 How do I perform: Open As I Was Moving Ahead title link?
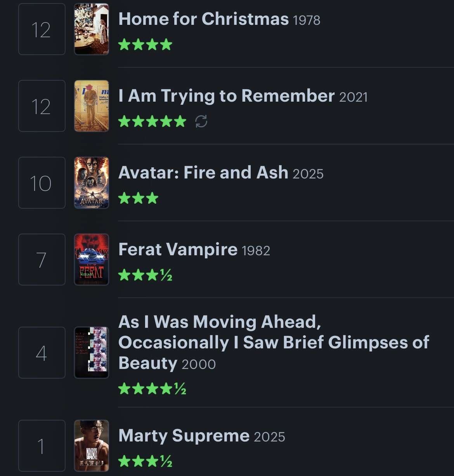tap(273, 342)
